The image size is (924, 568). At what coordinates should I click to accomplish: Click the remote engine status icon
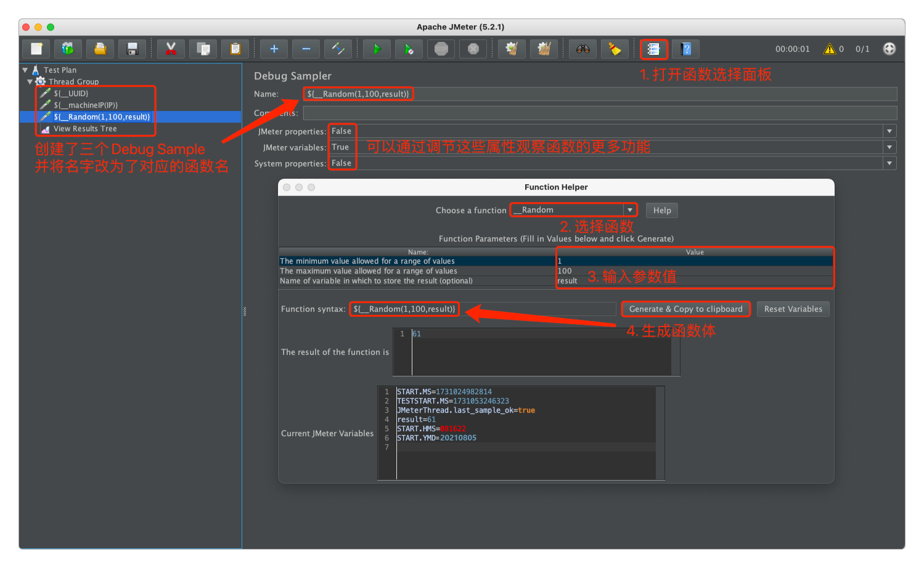889,49
